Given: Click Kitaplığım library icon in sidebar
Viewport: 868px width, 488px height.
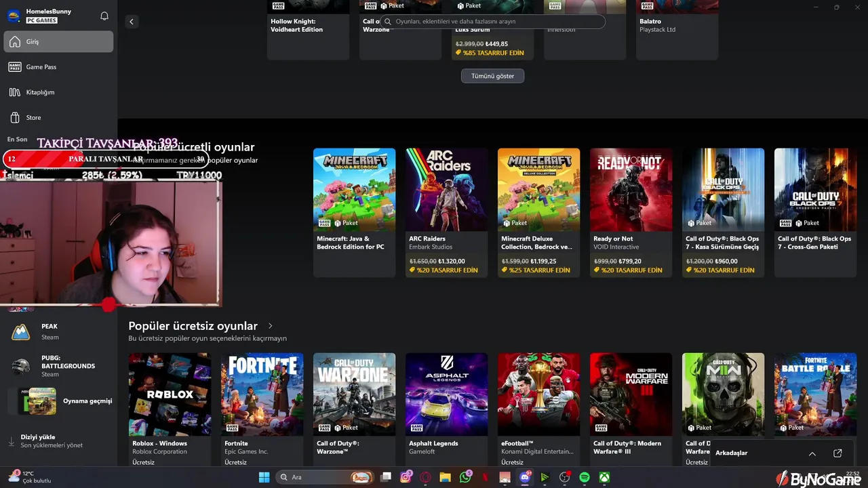Looking at the screenshot, I should click(15, 92).
